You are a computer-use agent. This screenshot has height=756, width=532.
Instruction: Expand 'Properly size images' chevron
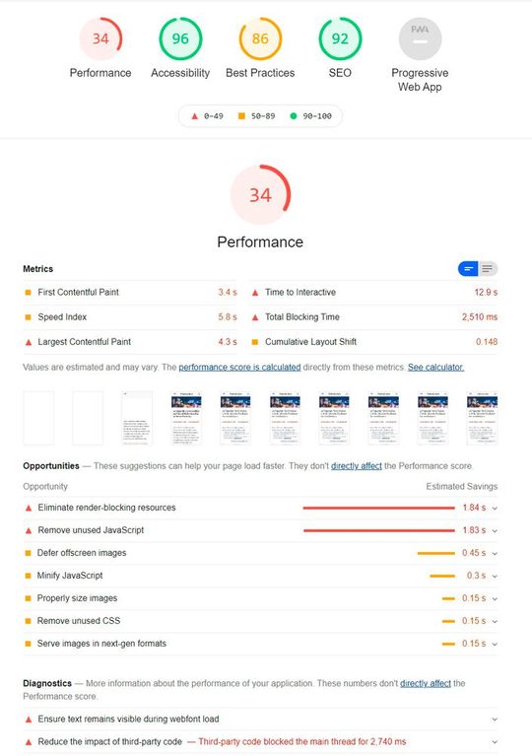coord(495,599)
